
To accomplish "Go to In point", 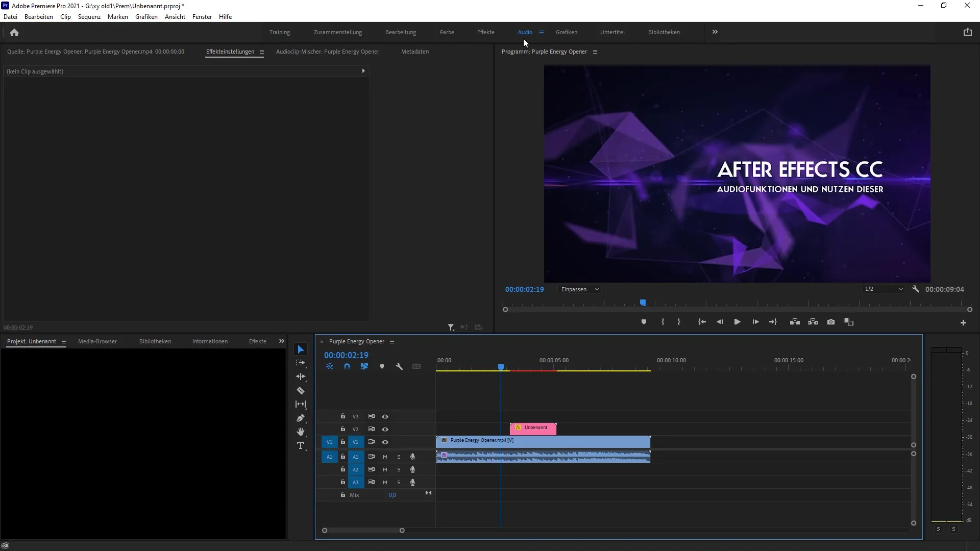I will click(x=702, y=322).
